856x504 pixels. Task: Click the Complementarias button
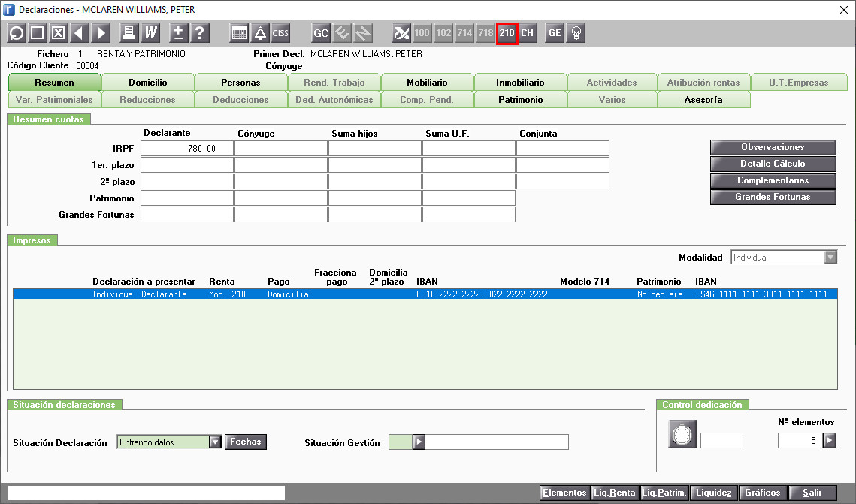click(773, 180)
